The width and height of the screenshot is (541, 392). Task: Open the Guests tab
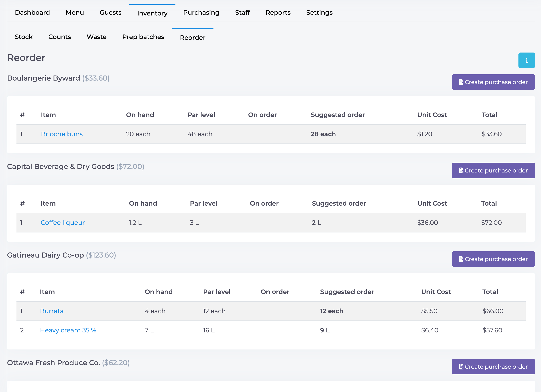tap(110, 13)
